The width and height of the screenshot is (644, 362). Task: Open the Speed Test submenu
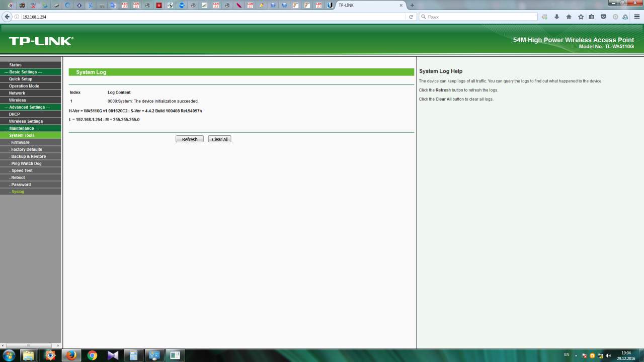pyautogui.click(x=21, y=170)
